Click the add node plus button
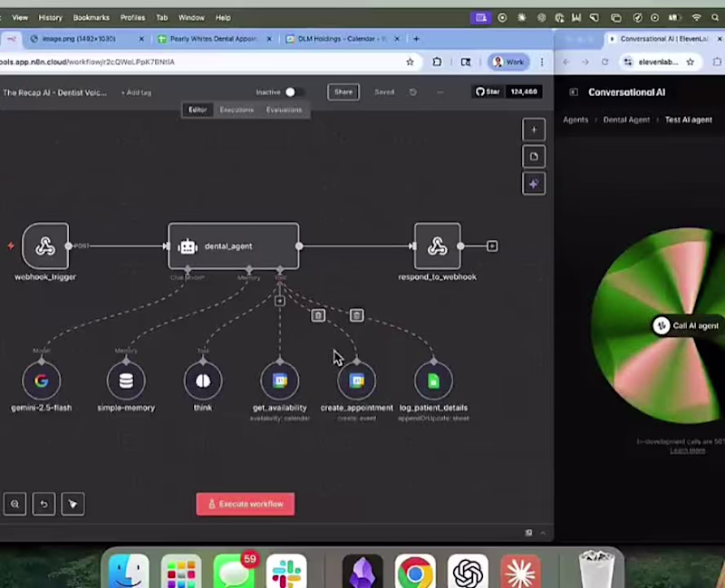 pos(534,130)
